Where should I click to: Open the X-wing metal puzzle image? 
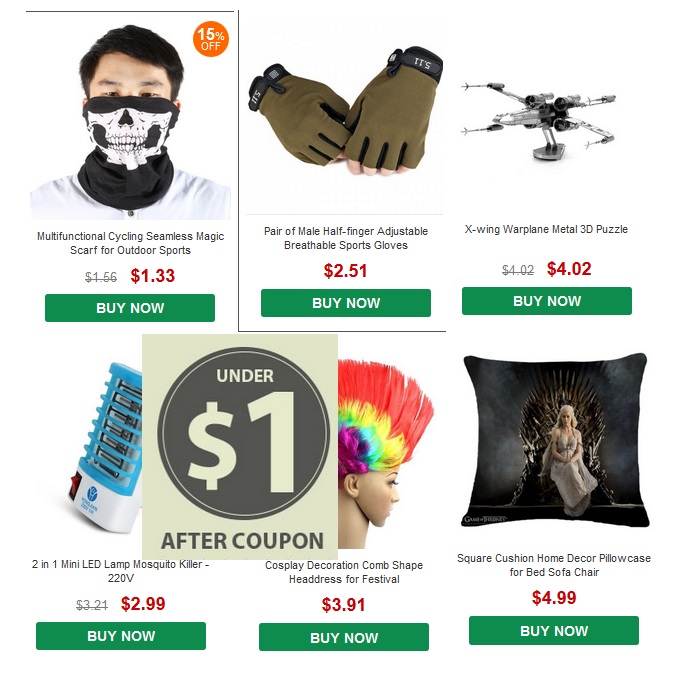click(x=541, y=121)
